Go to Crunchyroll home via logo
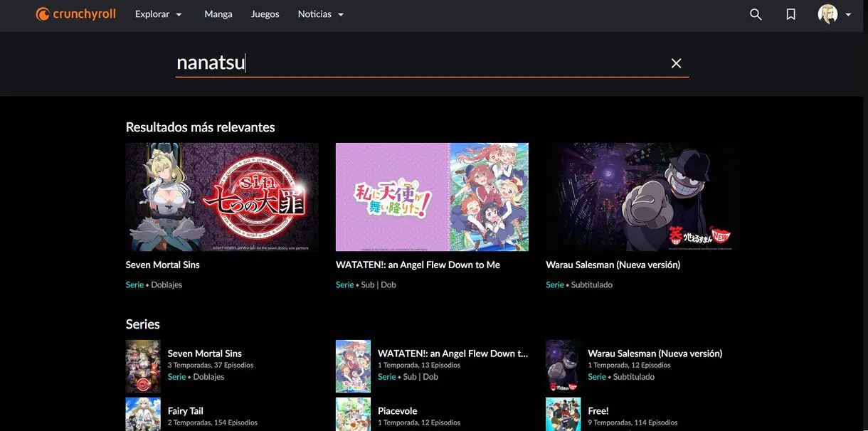 (75, 14)
